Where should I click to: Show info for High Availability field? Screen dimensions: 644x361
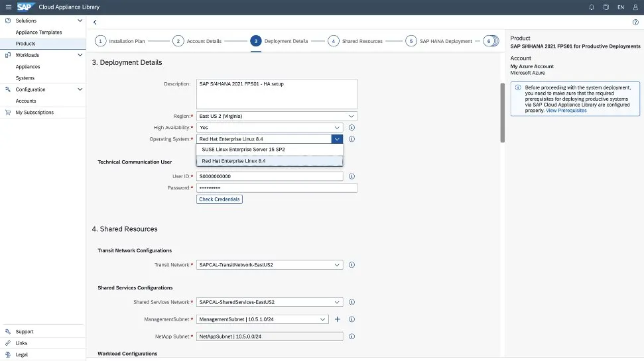point(352,127)
